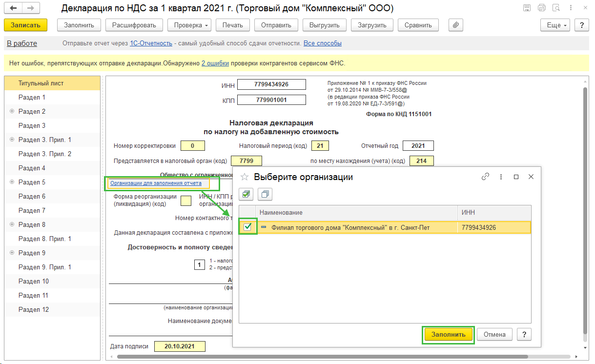Click the location code field 214
Screen dimensions: 595x364
[422, 161]
